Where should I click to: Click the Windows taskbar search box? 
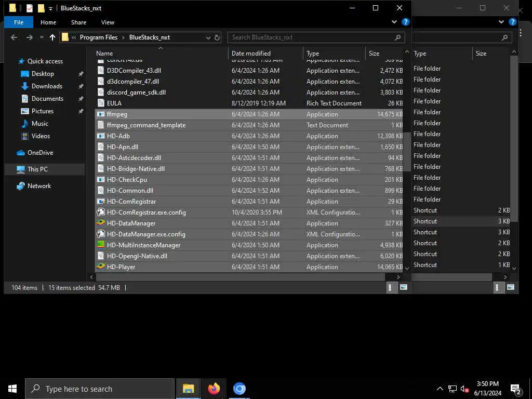[x=100, y=389]
